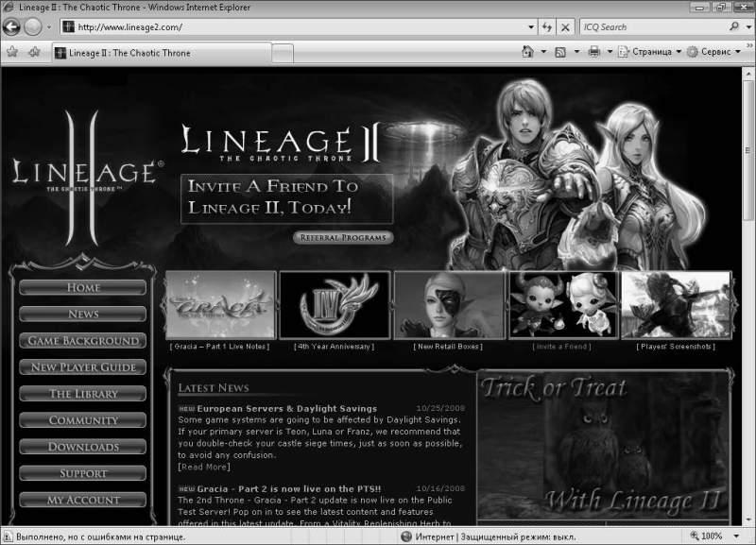Click the 10/25/2008 news date
756x545 pixels.
pyautogui.click(x=440, y=408)
